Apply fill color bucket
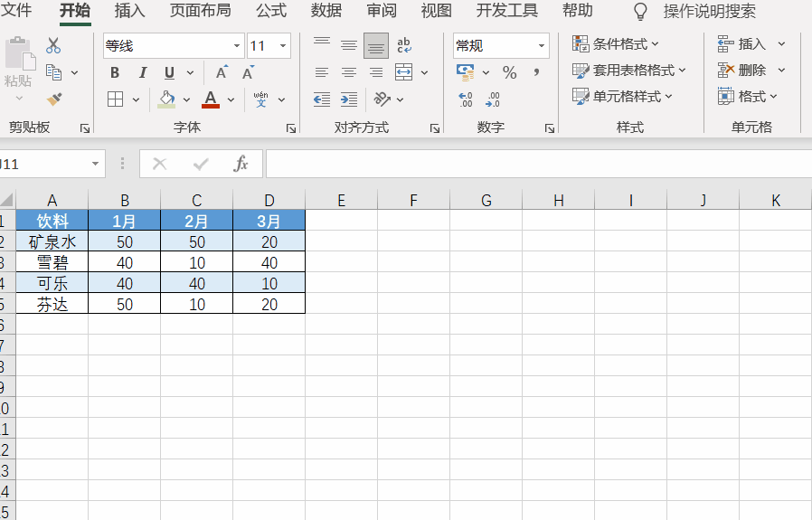812x520 pixels. click(x=166, y=99)
